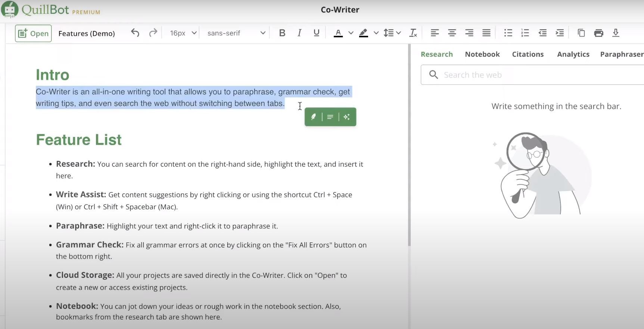The width and height of the screenshot is (644, 329).
Task: Open the sans-serif font family dropdown
Action: pos(236,33)
